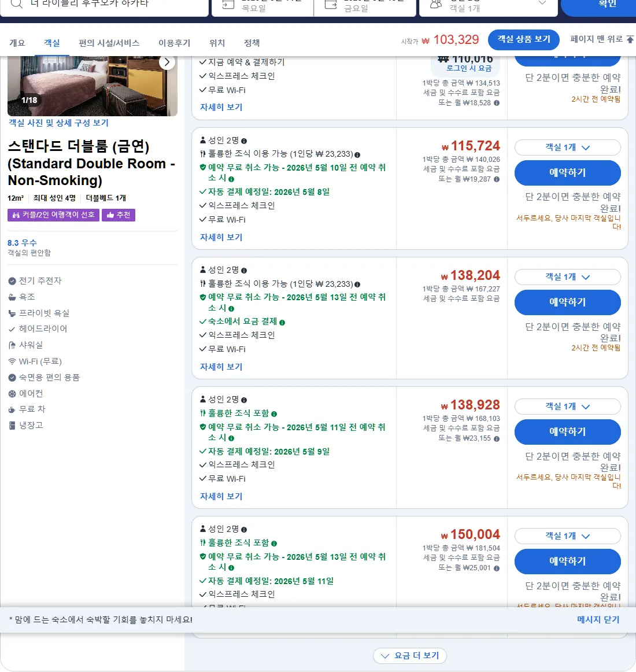Viewport: 636px width, 672px height.
Task: Click 예약하기 for the 115,724 rate
Action: point(567,173)
